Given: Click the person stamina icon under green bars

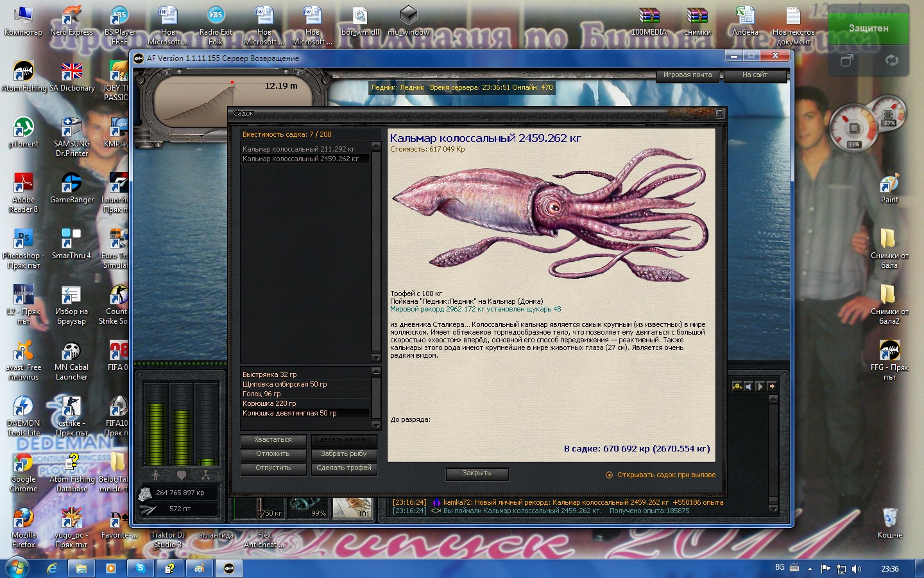Looking at the screenshot, I should [156, 475].
